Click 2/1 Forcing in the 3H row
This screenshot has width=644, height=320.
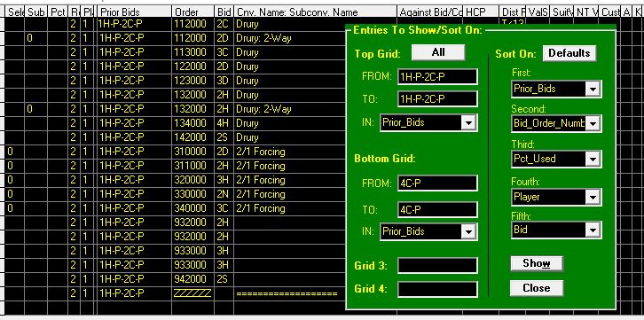pyautogui.click(x=261, y=180)
